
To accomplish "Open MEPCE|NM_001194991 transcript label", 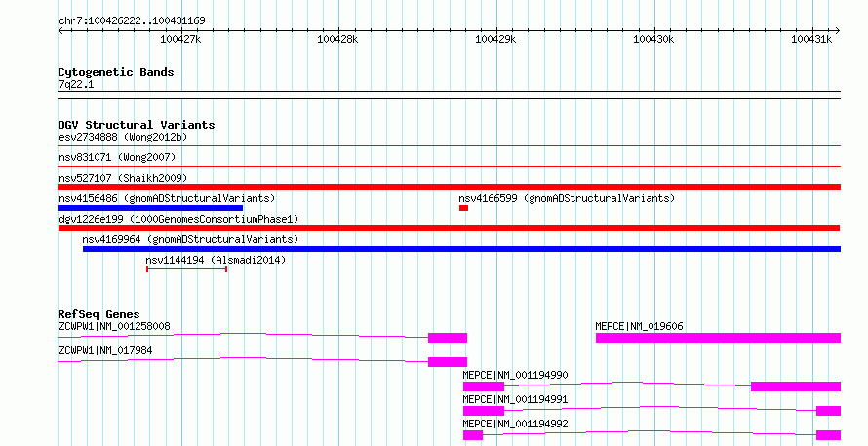I will (x=515, y=399).
